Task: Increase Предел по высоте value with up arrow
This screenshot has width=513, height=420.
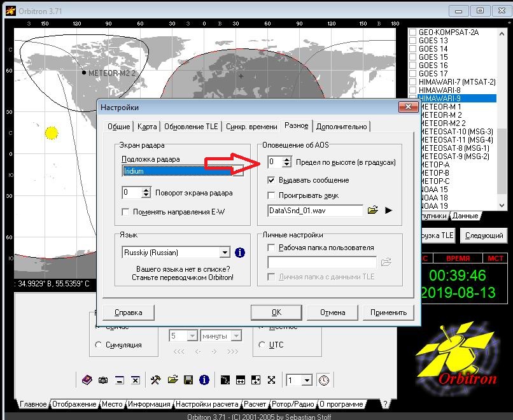Action: point(287,159)
